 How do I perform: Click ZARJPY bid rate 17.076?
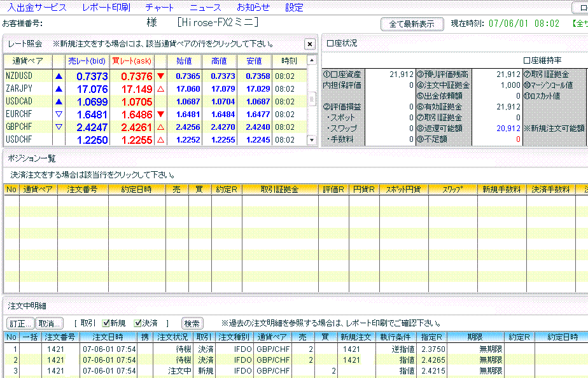coord(92,89)
